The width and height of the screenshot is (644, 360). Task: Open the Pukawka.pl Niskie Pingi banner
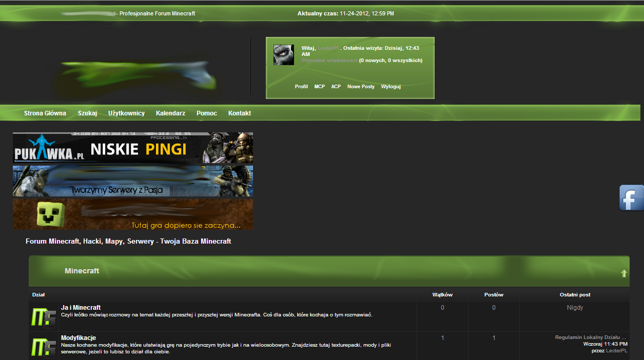133,148
